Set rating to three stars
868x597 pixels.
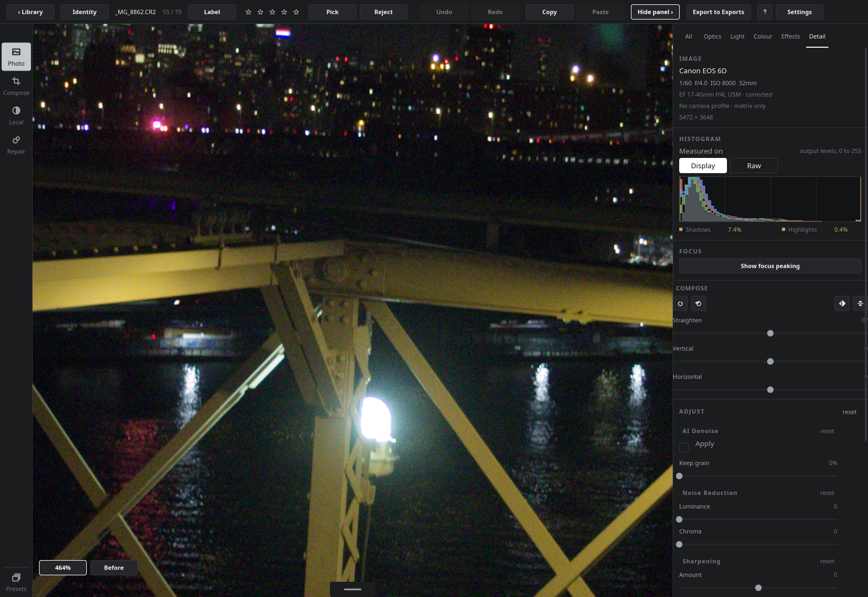point(272,12)
